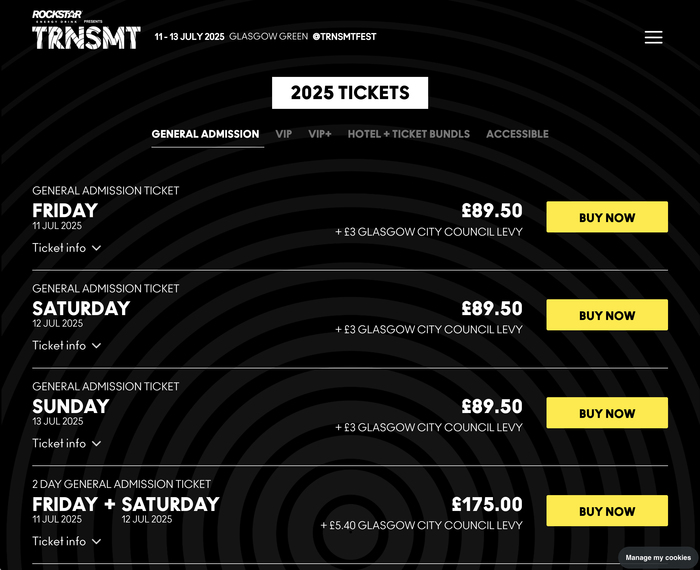Click the TRNSMT festival logo
The height and width of the screenshot is (570, 700).
pyautogui.click(x=86, y=38)
